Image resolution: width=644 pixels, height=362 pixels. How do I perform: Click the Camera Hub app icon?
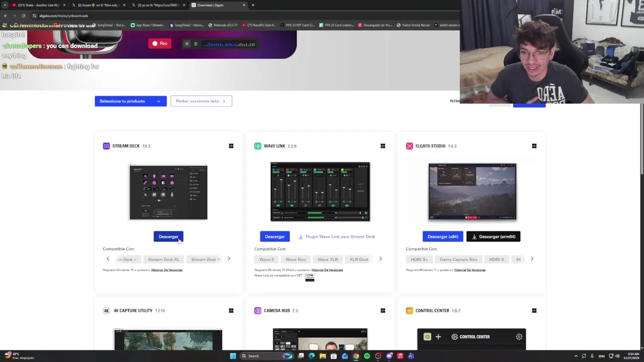[x=258, y=311]
